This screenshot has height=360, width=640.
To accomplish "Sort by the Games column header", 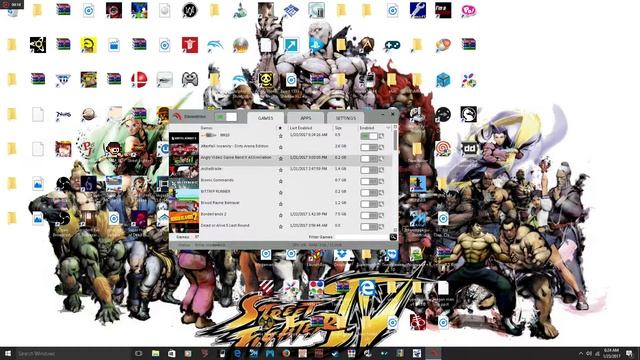I will (207, 128).
